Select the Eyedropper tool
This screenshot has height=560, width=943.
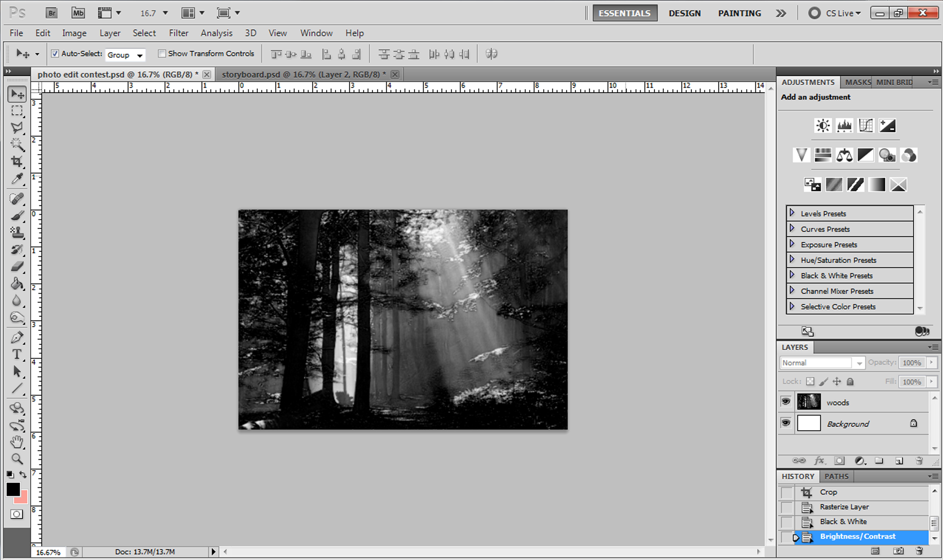[17, 178]
